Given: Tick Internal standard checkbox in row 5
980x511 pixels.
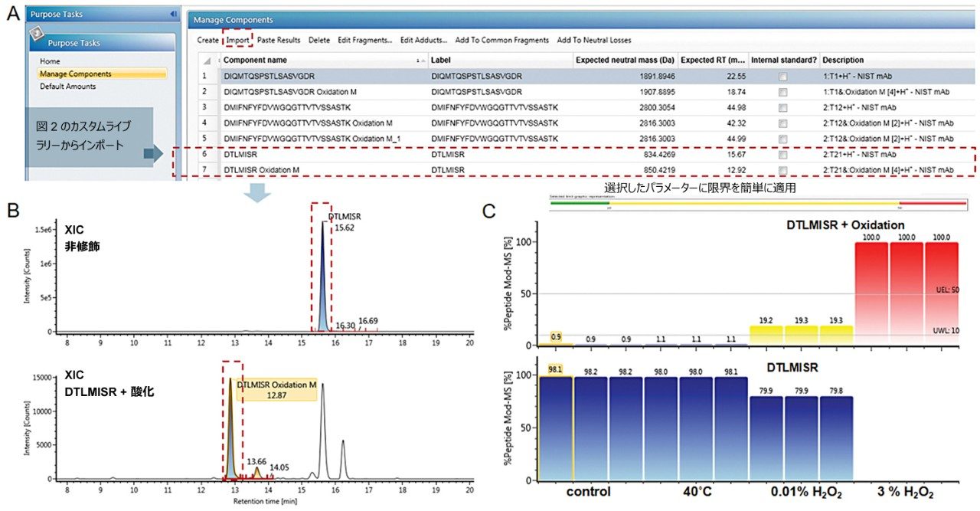Looking at the screenshot, I should tap(782, 138).
